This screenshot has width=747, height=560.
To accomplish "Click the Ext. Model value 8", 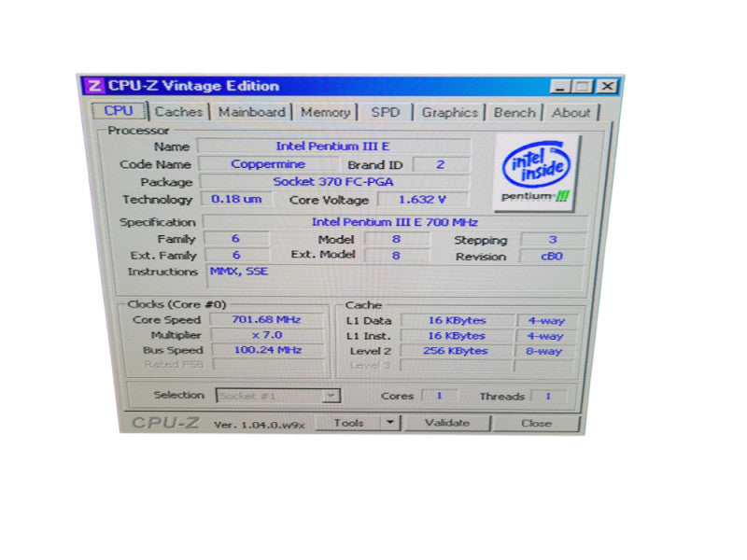I will [396, 256].
